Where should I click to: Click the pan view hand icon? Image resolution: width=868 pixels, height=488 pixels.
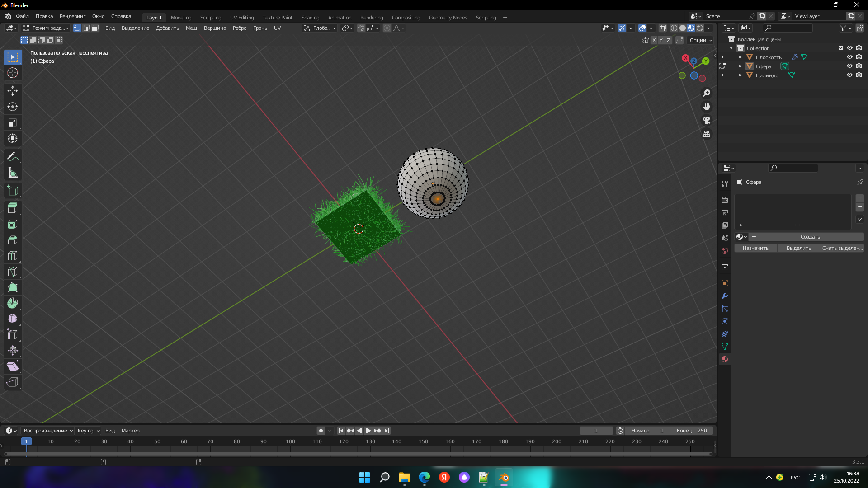click(x=707, y=107)
